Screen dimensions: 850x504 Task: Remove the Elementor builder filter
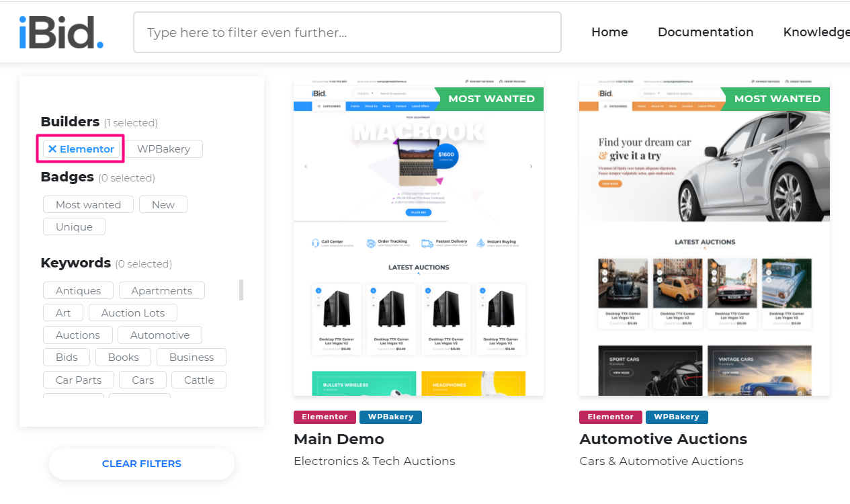[81, 149]
